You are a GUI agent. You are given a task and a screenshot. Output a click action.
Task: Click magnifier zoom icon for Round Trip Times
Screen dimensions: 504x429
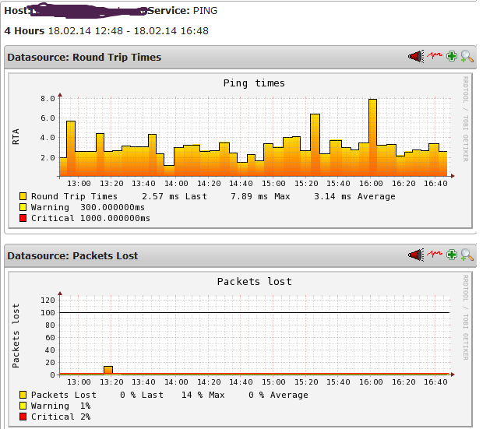467,57
